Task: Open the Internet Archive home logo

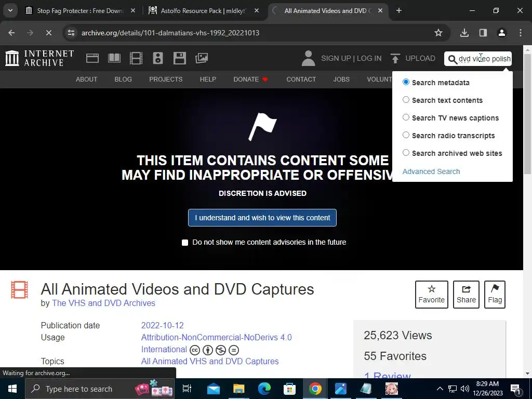Action: pyautogui.click(x=39, y=58)
